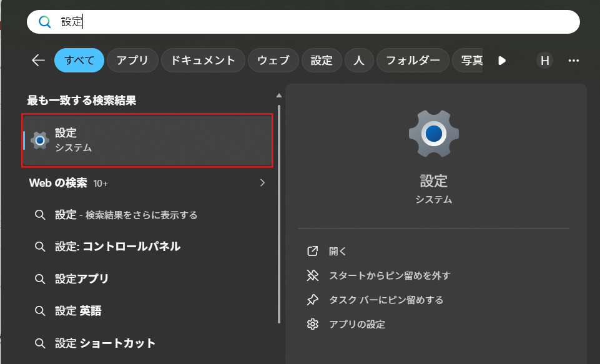This screenshot has width=600, height=364.
Task: Click the magnifier beside 設定: コントロールパネル
Action: 40,247
